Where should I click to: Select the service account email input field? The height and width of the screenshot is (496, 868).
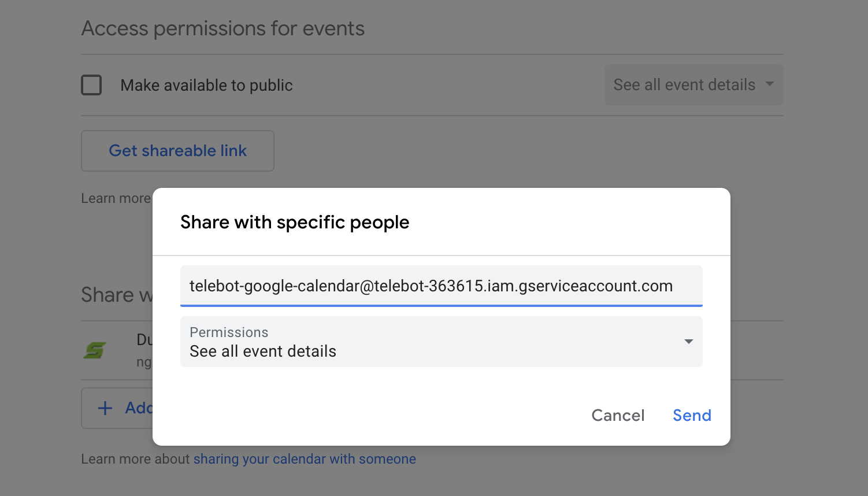coord(441,286)
